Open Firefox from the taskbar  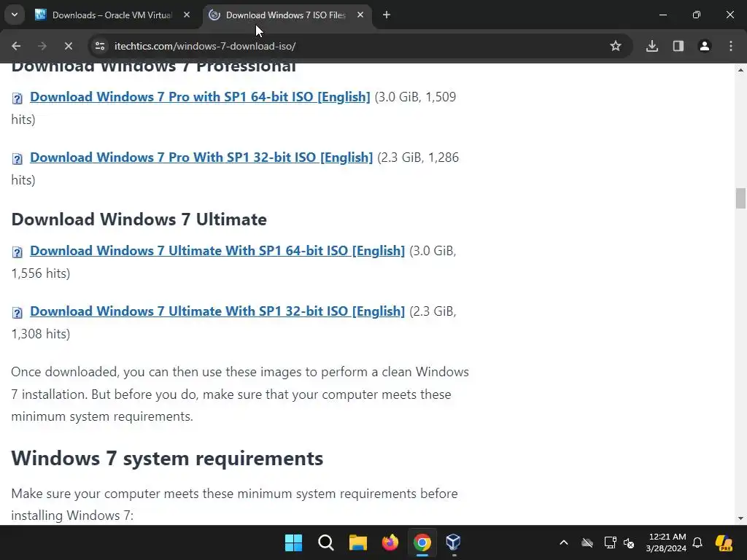390,542
